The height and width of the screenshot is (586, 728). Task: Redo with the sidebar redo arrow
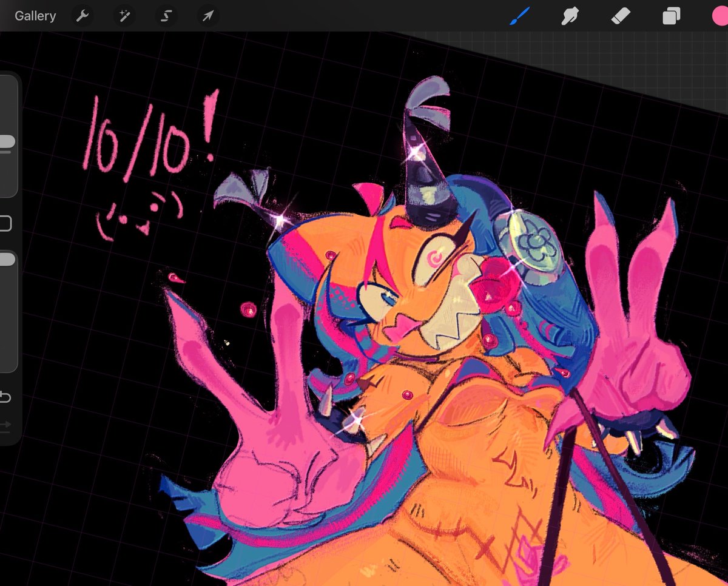pos(5,425)
